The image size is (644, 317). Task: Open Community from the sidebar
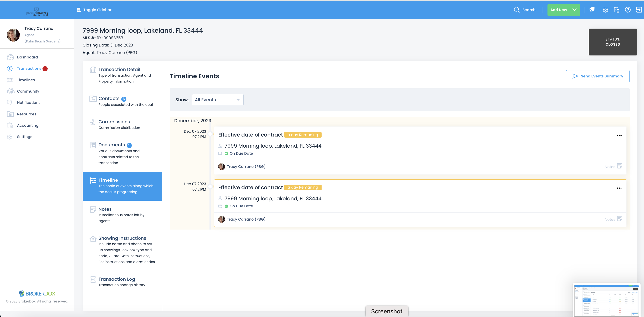pyautogui.click(x=28, y=91)
